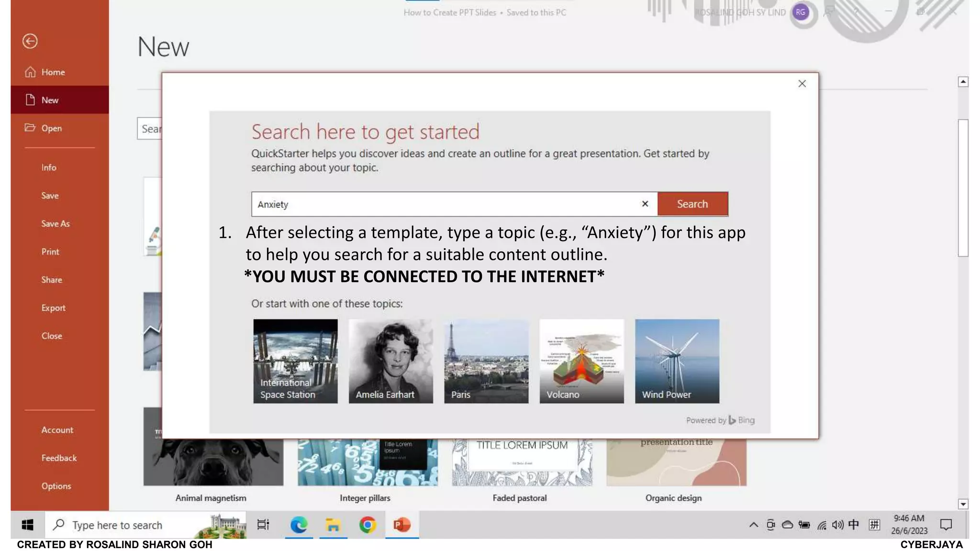The width and height of the screenshot is (980, 551).
Task: Check the battery status icon
Action: [804, 525]
